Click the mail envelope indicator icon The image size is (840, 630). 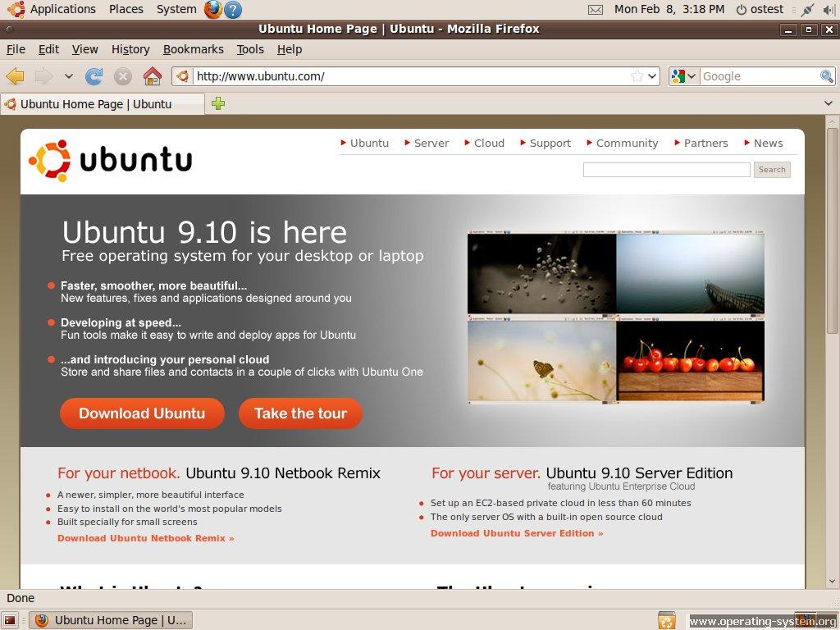[596, 10]
